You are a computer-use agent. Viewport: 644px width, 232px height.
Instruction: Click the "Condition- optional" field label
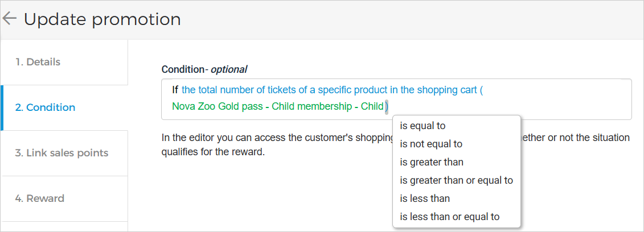(x=204, y=69)
